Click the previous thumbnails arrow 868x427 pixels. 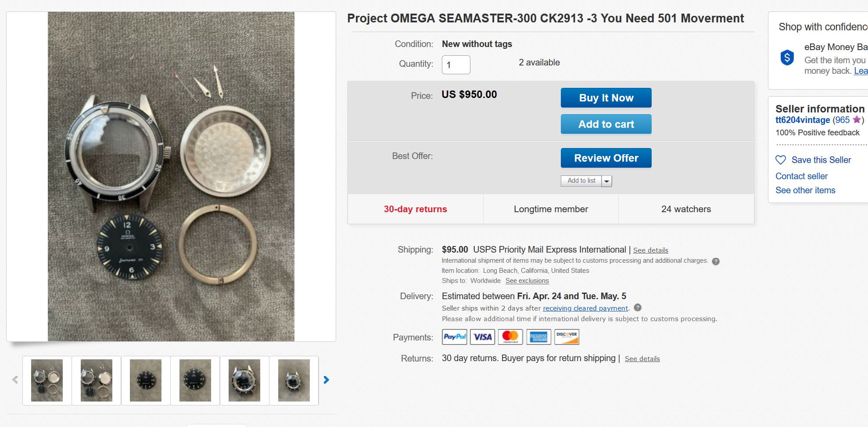15,380
